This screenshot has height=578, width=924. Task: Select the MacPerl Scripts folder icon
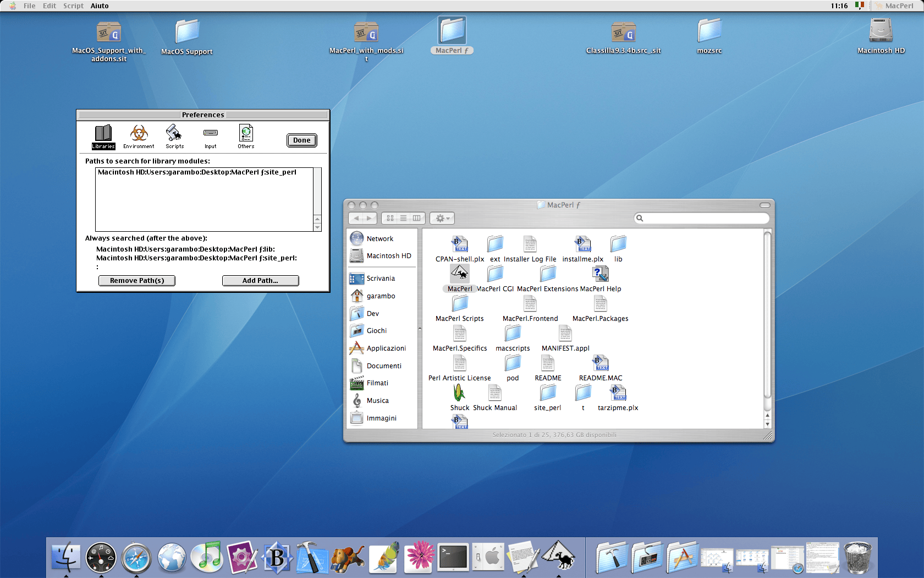pyautogui.click(x=460, y=303)
